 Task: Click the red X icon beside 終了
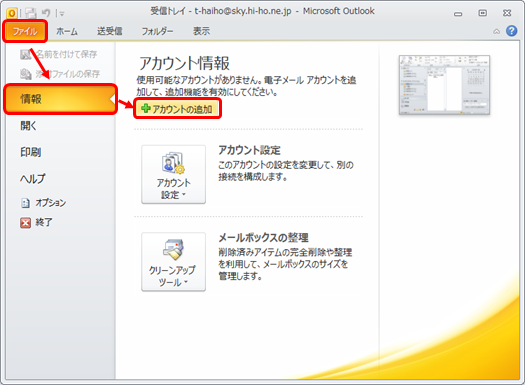pyautogui.click(x=25, y=223)
